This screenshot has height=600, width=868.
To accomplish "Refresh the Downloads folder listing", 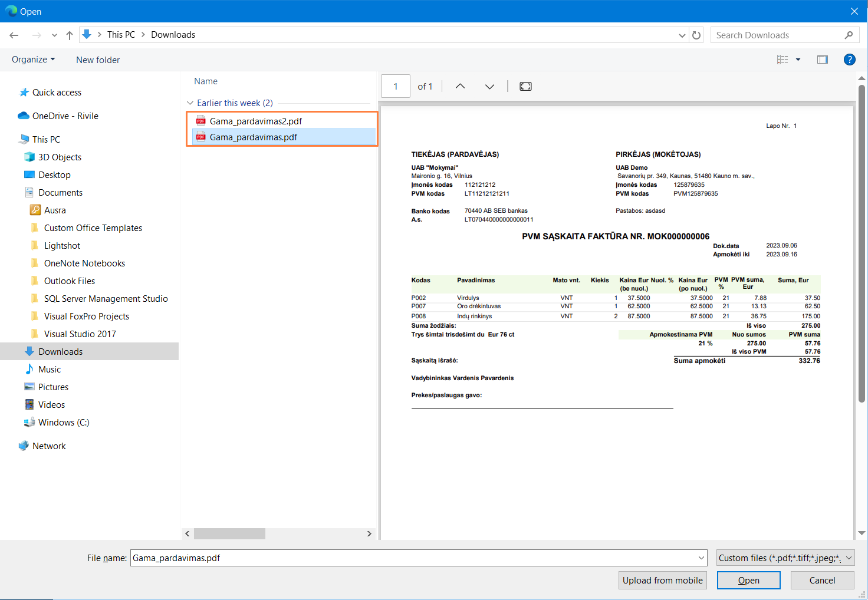I will [696, 35].
